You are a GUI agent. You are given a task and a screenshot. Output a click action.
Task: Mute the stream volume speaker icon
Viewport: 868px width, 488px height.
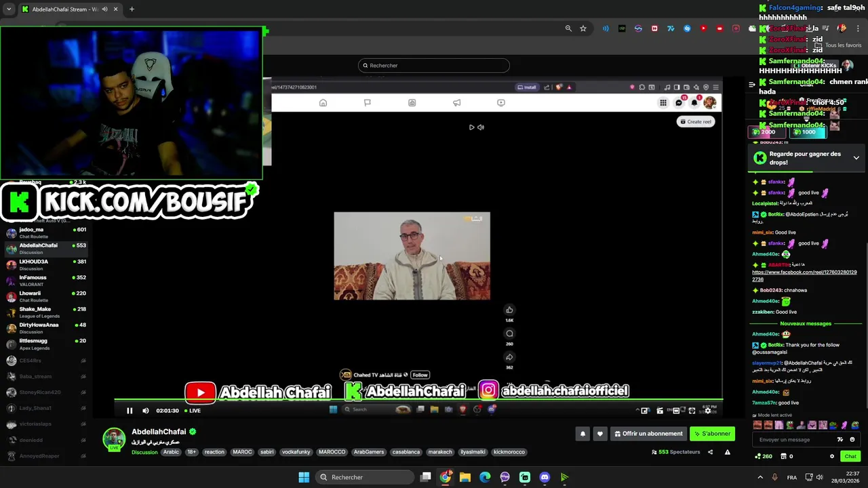point(146,411)
